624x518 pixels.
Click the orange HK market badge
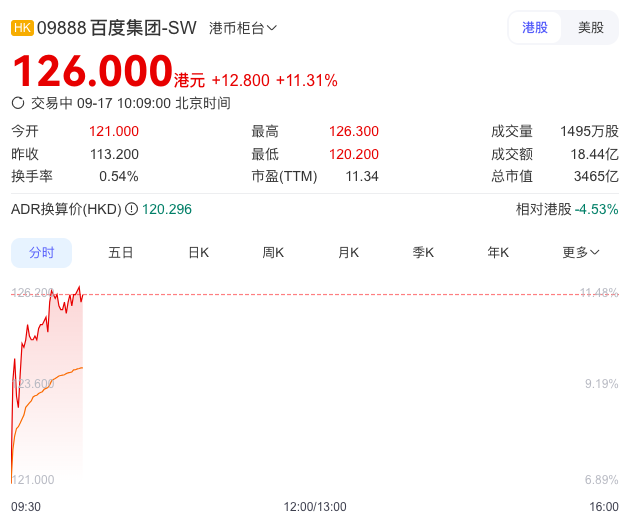22,28
